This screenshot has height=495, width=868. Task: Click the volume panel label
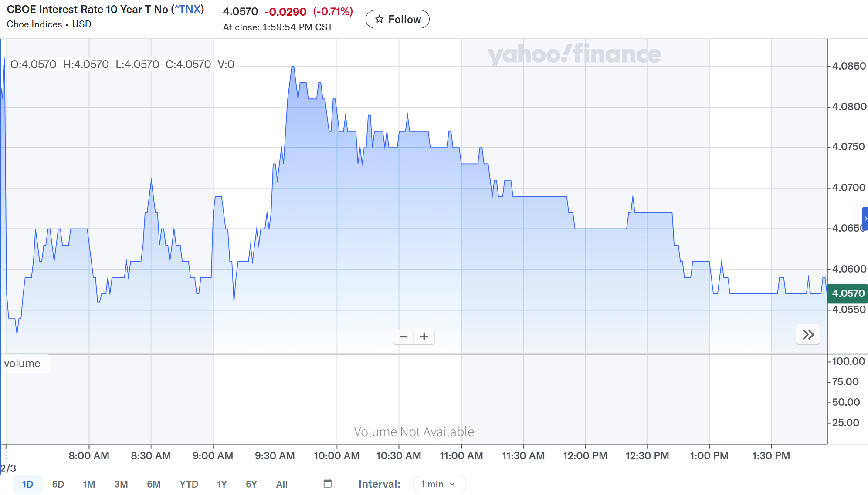[x=22, y=364]
